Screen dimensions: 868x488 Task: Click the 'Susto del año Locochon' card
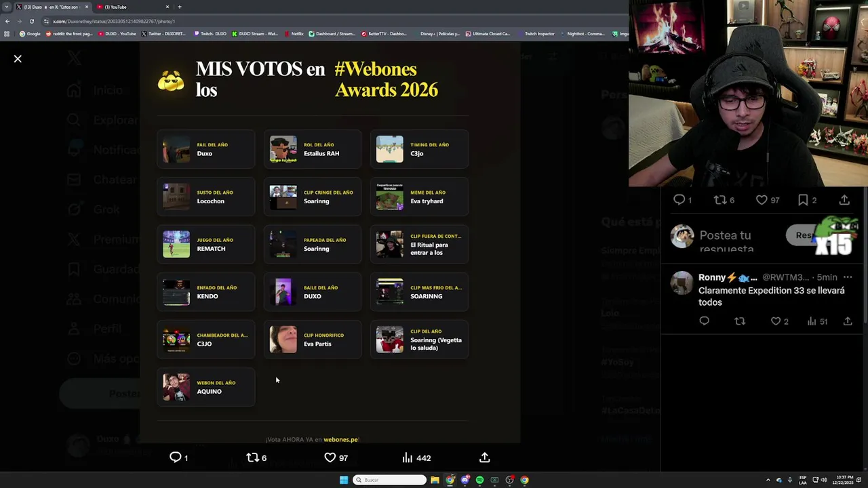[x=205, y=197]
